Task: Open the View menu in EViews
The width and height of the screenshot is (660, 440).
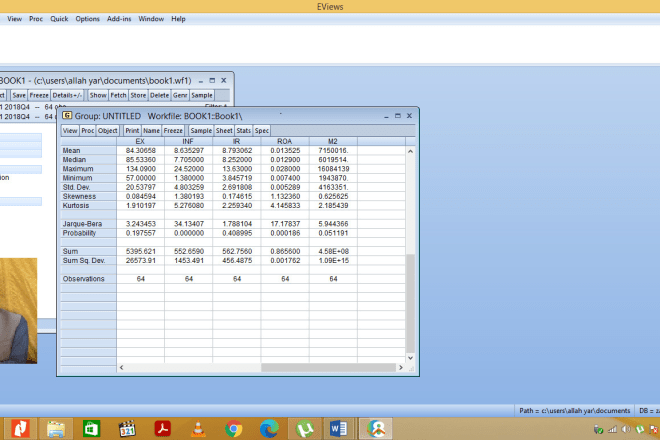Action: [14, 19]
